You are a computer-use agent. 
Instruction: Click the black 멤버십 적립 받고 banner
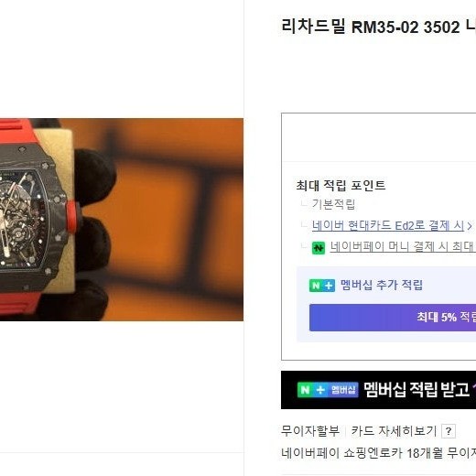pyautogui.click(x=378, y=390)
